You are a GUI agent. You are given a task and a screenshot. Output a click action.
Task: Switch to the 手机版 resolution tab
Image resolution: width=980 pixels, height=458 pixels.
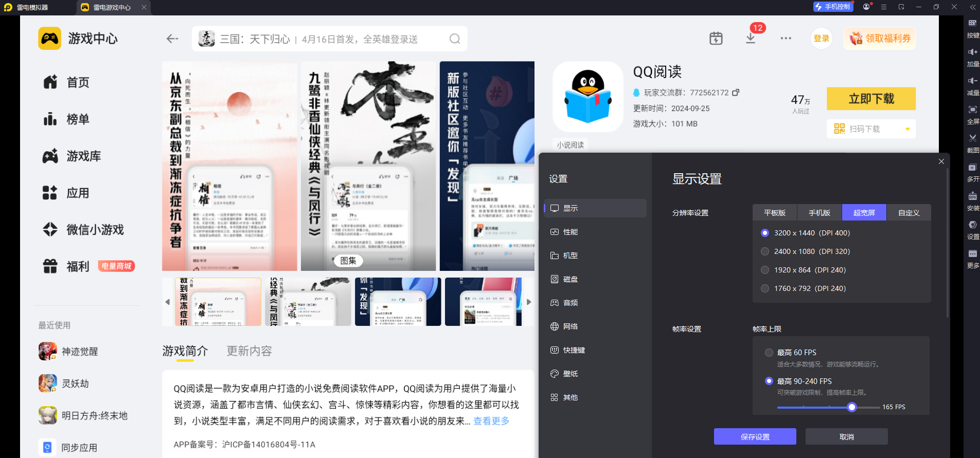coord(819,213)
